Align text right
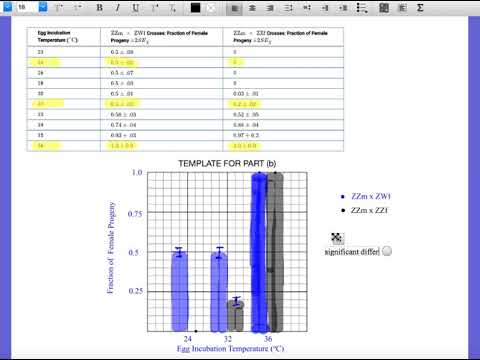 (x=270, y=8)
